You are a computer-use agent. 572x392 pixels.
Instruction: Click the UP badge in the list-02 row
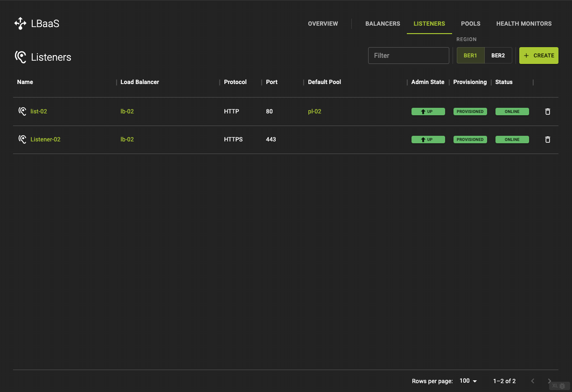[428, 112]
